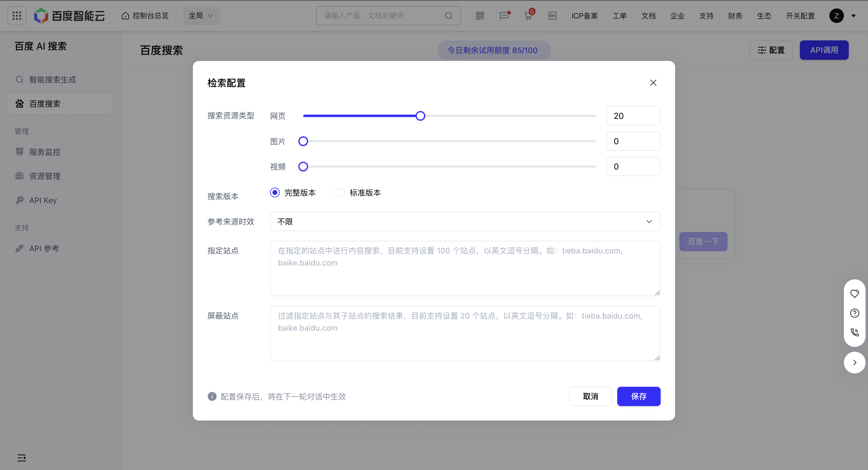Image resolution: width=868 pixels, height=470 pixels.
Task: Open the 全局 region dropdown
Action: click(x=201, y=15)
